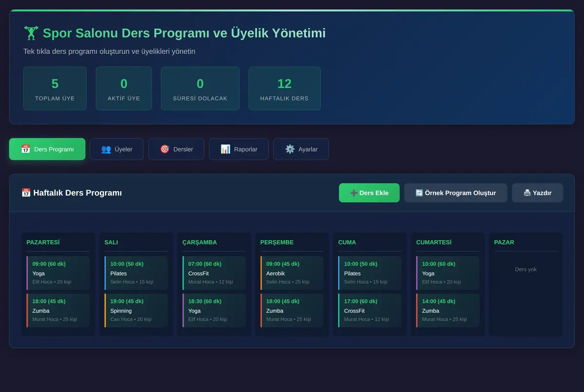The image size is (584, 392).
Task: Click target icon on Dersler tab
Action: point(164,149)
